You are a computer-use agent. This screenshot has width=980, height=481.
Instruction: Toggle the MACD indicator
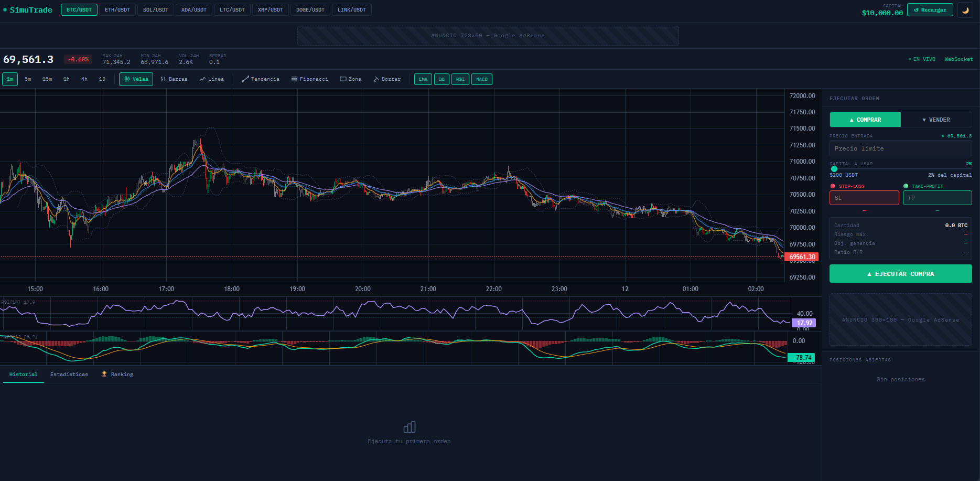[x=481, y=79]
